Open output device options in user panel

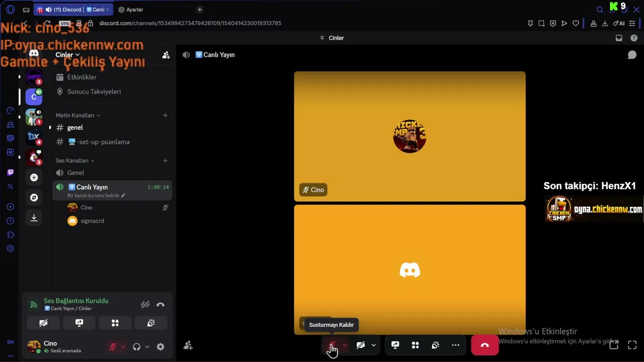147,346
